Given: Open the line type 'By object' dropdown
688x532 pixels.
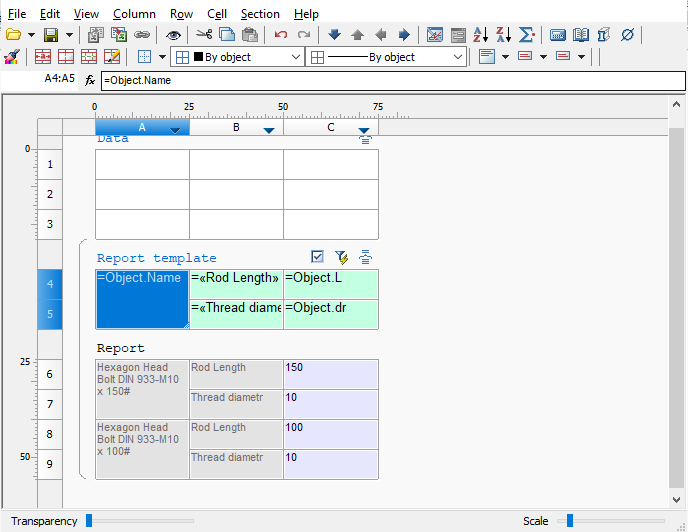Looking at the screenshot, I should (458, 57).
